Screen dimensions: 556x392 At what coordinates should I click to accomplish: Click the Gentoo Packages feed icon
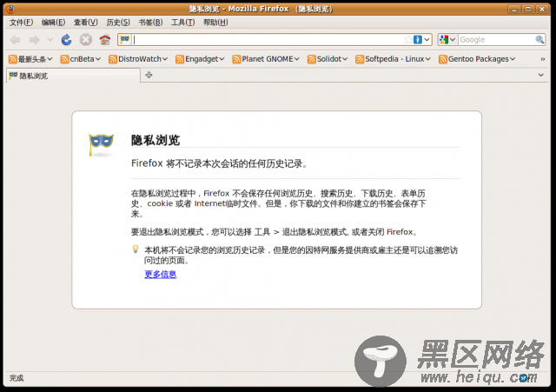point(443,59)
